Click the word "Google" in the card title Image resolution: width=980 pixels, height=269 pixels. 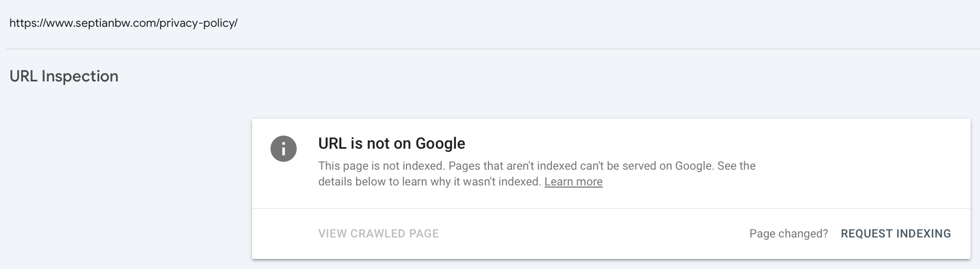(x=440, y=143)
